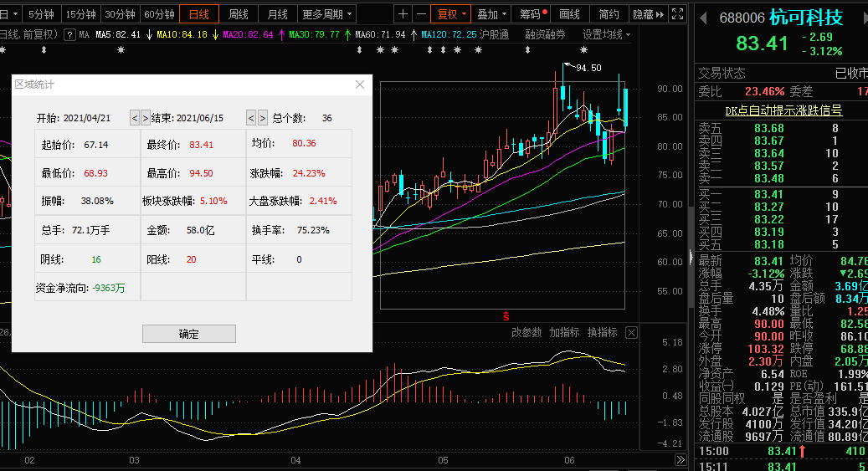This screenshot has width=868, height=471.
Task: Step the 结束 date forward with > button
Action: tap(263, 118)
